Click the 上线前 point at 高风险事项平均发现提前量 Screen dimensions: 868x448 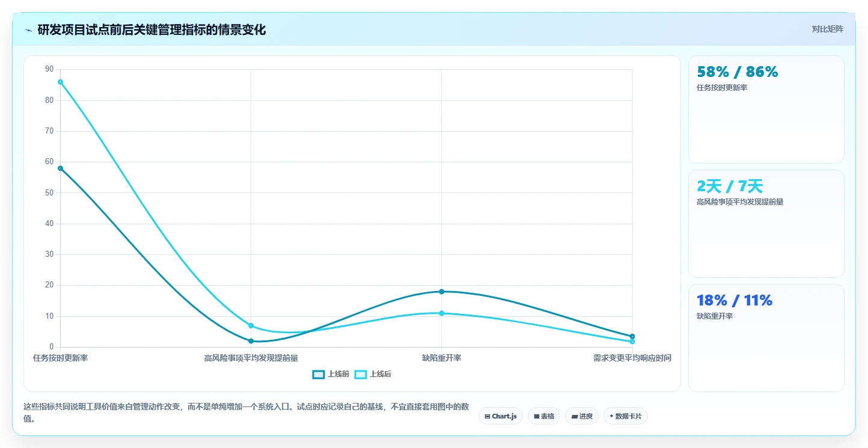[251, 341]
